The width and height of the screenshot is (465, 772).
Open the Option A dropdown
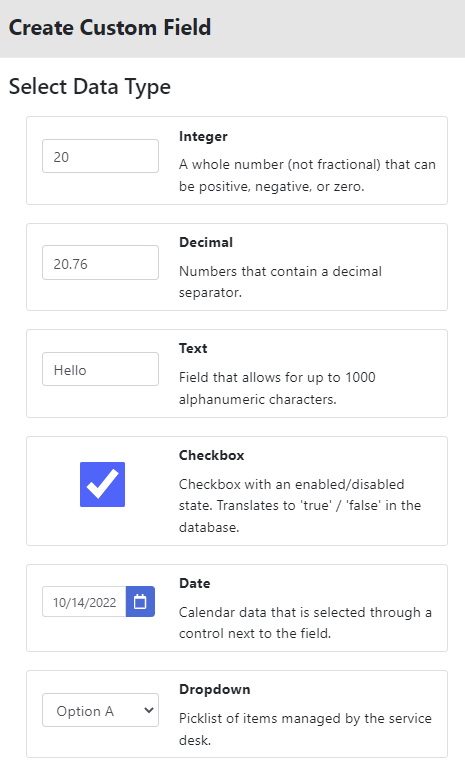tap(100, 710)
